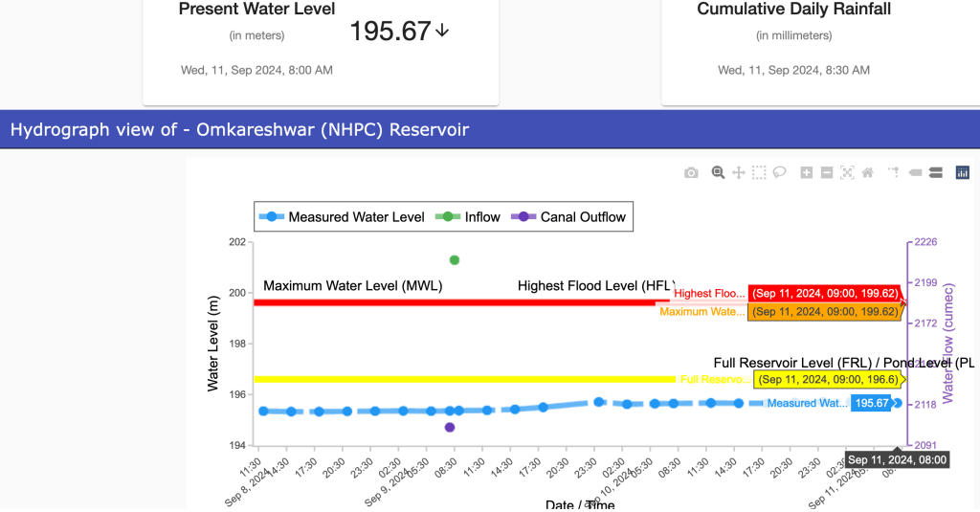Screen dimensions: 980x512
Task: Choose the Box Select tool
Action: click(759, 173)
